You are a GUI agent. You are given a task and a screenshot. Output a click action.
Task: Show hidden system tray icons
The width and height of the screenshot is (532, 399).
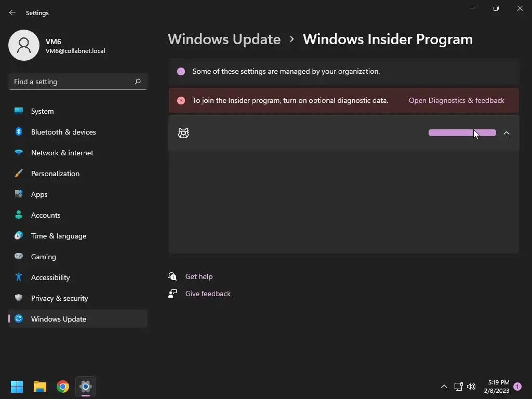444,387
